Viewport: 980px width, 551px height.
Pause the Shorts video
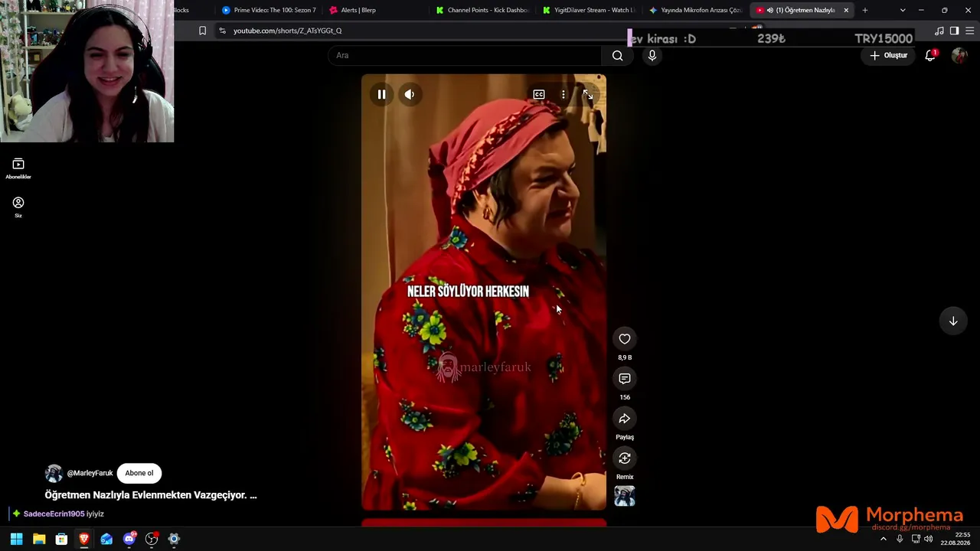[x=381, y=95]
